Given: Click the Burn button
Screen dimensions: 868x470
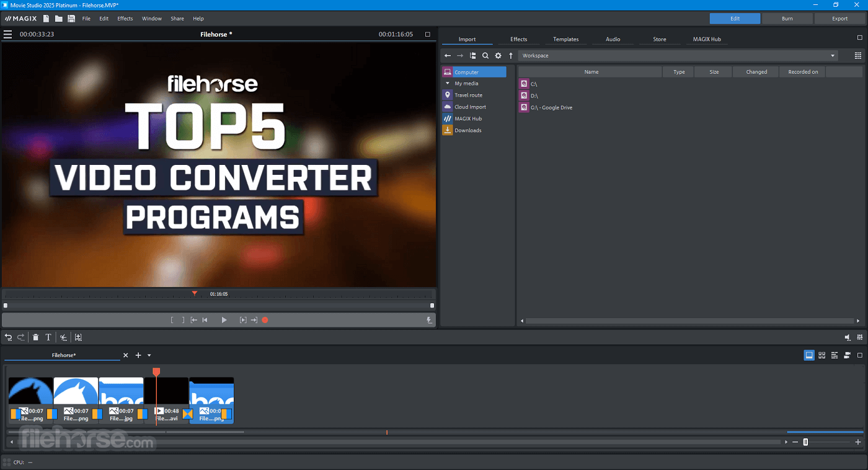Looking at the screenshot, I should click(787, 19).
